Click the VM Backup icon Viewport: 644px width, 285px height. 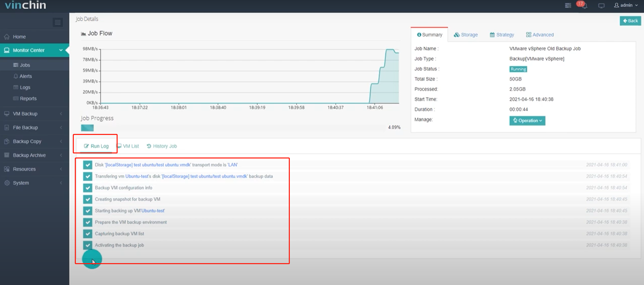7,114
